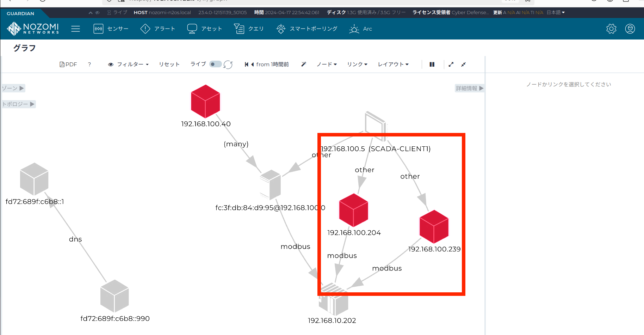Click the リセット reset button
This screenshot has width=644, height=335.
(x=169, y=64)
